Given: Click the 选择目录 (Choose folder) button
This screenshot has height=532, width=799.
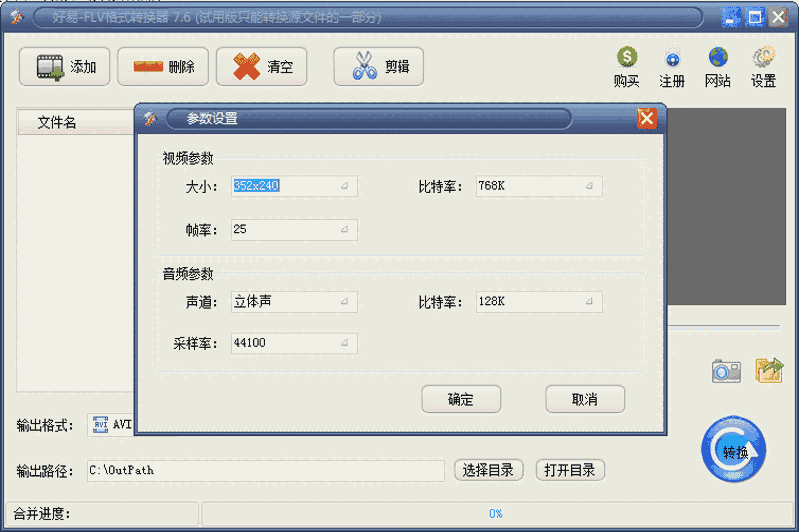Looking at the screenshot, I should pos(488,470).
